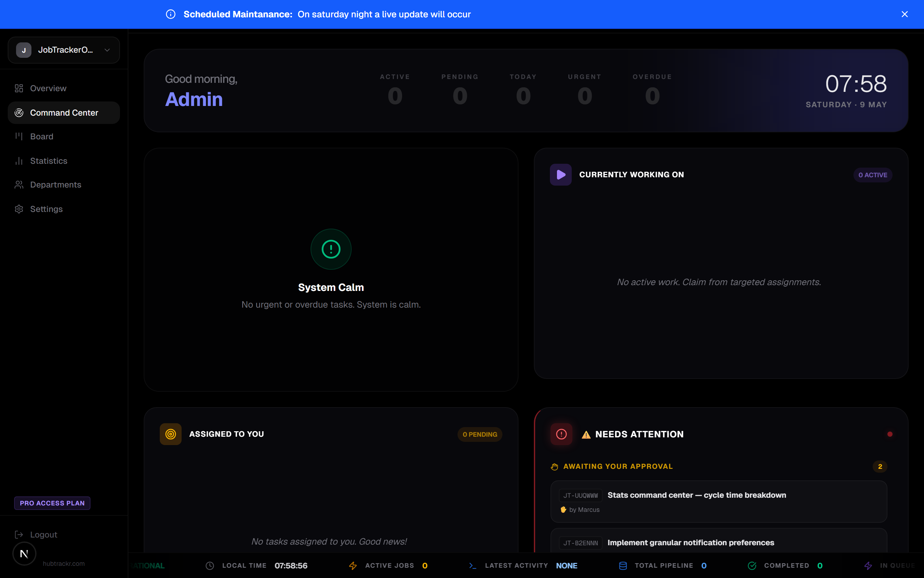The width and height of the screenshot is (924, 578).
Task: Click the URGENT count stat
Action: click(585, 90)
